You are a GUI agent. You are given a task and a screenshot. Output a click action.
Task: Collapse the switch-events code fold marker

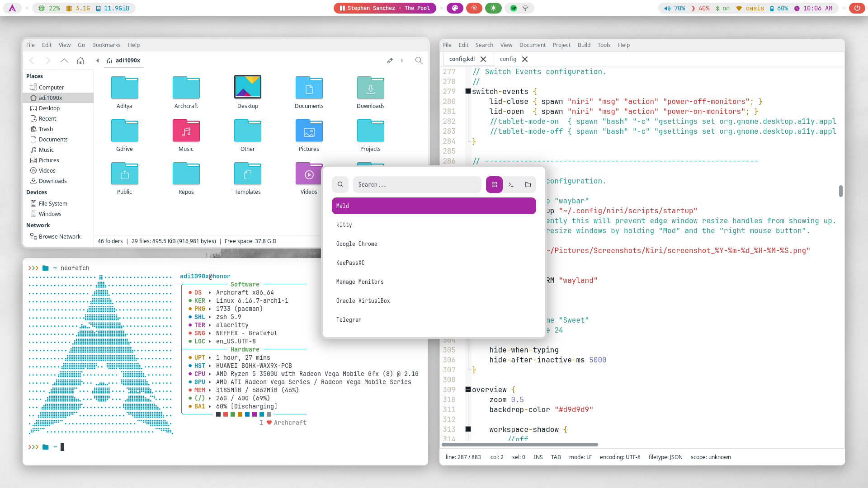[x=468, y=91]
